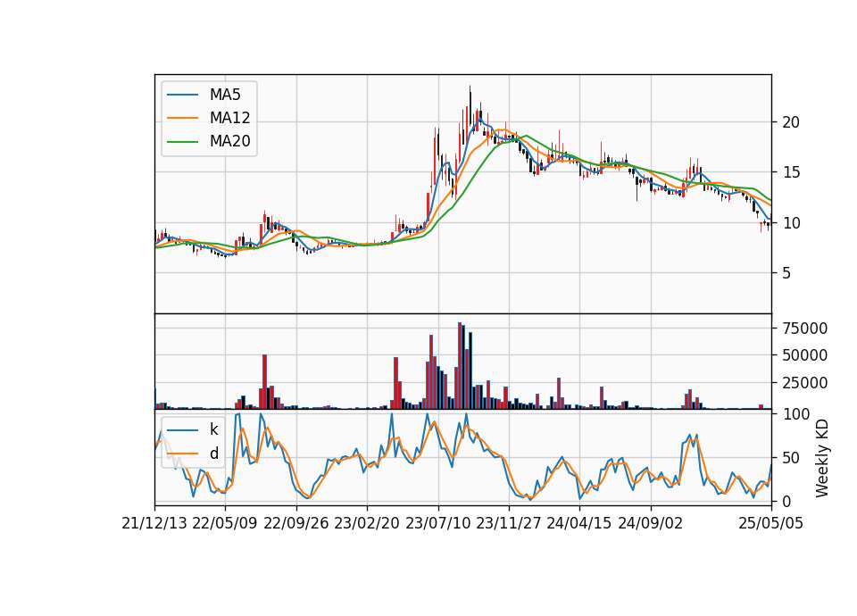
Task: Click the KD axis value 50
Action: pyautogui.click(x=791, y=458)
